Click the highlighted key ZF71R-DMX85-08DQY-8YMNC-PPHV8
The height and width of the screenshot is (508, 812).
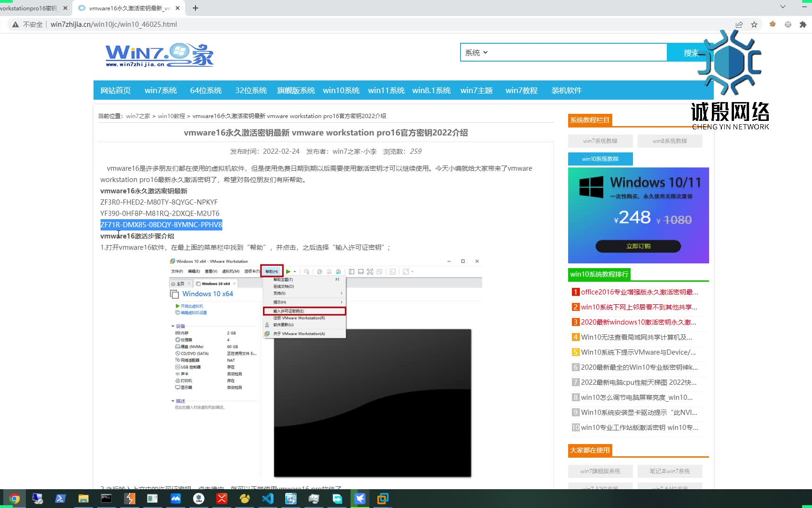click(161, 225)
